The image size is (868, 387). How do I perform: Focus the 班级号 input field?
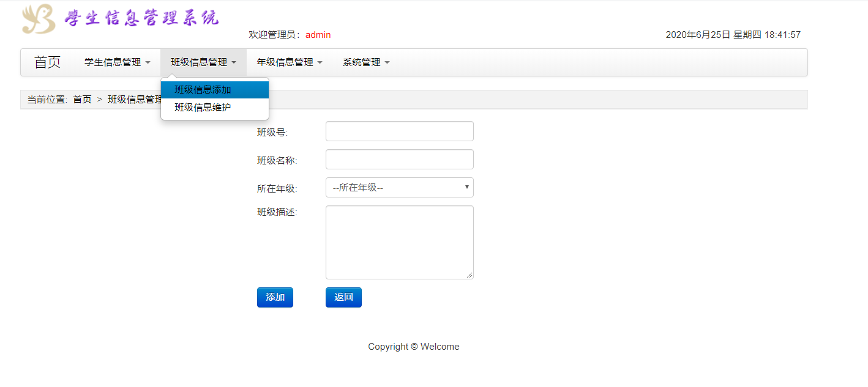[400, 131]
